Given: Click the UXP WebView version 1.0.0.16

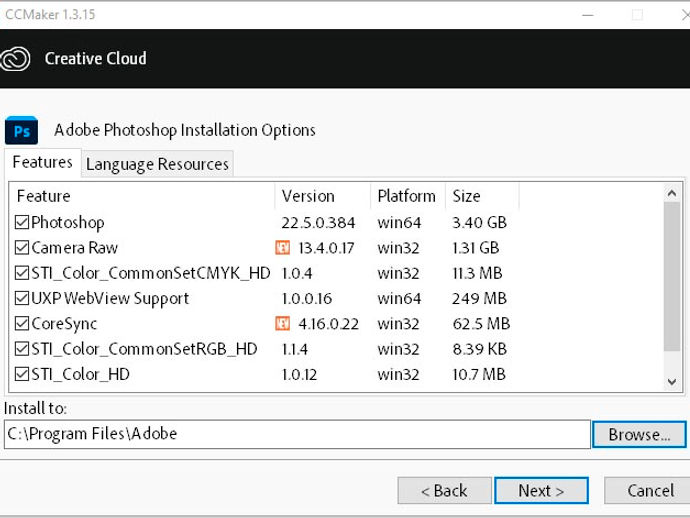Looking at the screenshot, I should pyautogui.click(x=307, y=299).
